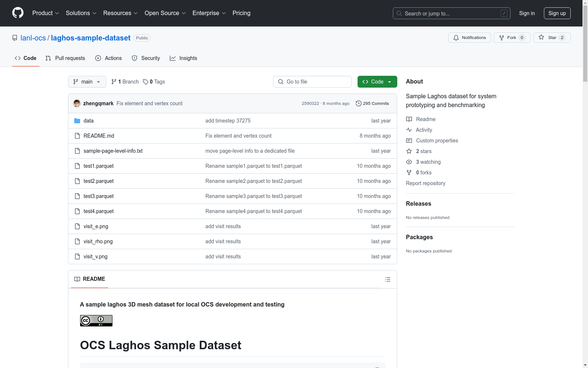588x368 pixels.
Task: Click the commit history clock icon
Action: [359, 103]
